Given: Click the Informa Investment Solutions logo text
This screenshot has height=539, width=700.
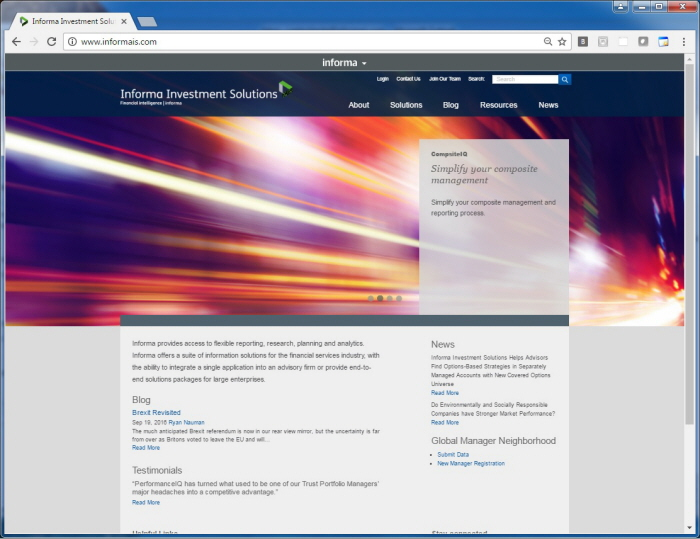Looking at the screenshot, I should pos(199,94).
